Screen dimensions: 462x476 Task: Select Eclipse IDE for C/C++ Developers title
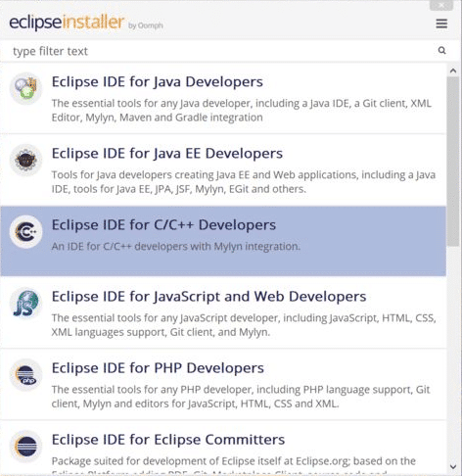163,225
